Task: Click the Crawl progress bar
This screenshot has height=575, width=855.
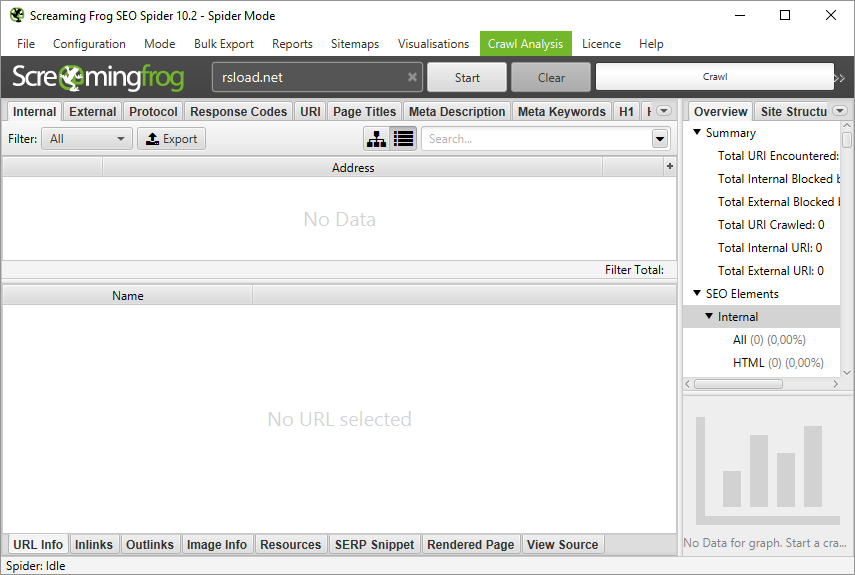Action: 714,77
